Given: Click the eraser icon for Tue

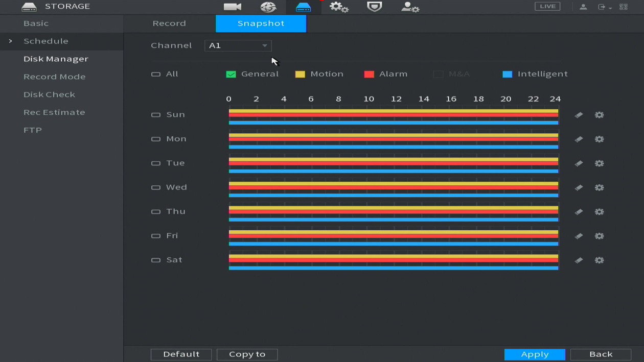Looking at the screenshot, I should [x=579, y=163].
